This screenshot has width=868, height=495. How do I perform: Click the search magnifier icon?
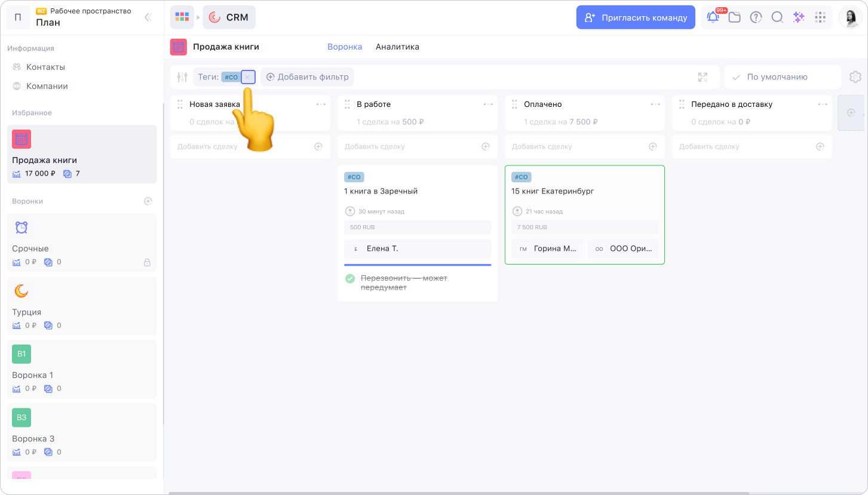pyautogui.click(x=777, y=17)
